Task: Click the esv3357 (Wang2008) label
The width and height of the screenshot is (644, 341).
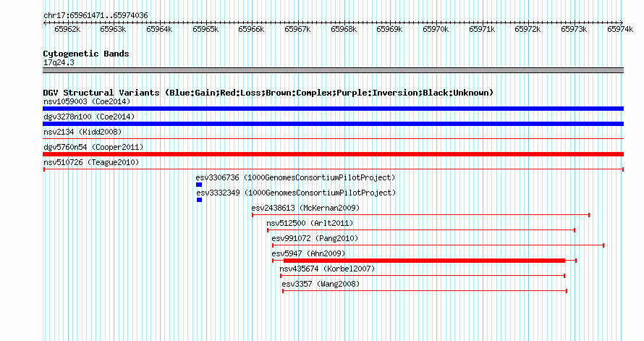Action: tap(321, 284)
